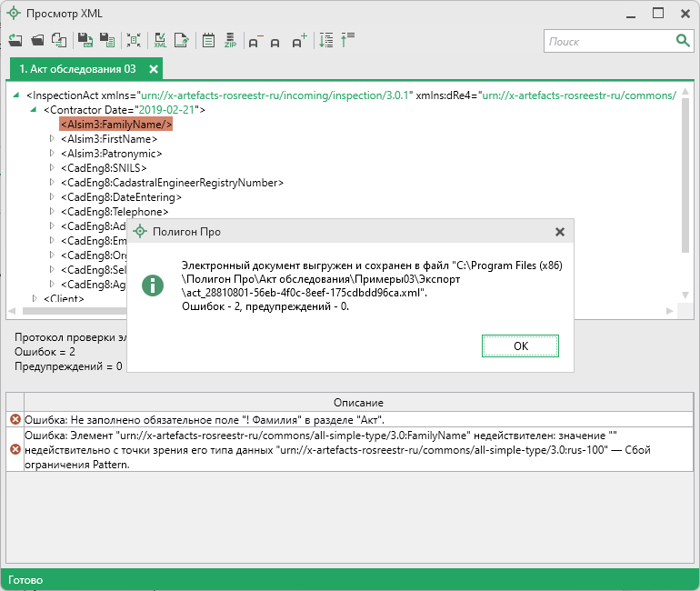Click the sign document icon
This screenshot has height=591, width=700.
pos(182,41)
